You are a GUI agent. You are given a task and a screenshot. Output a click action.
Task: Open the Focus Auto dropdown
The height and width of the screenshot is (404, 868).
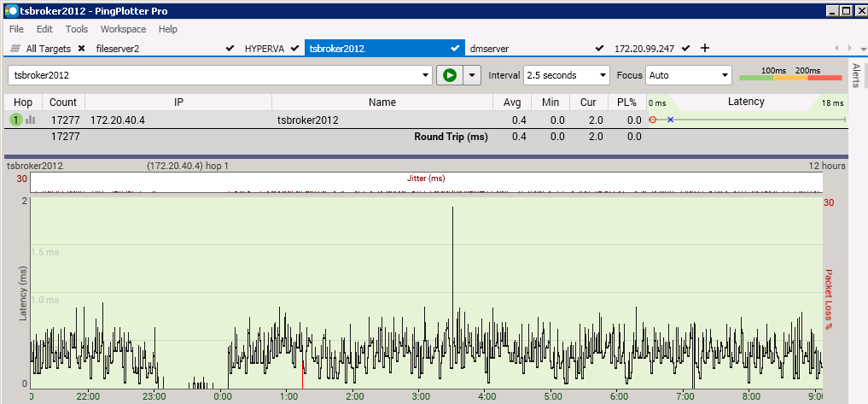pyautogui.click(x=725, y=75)
